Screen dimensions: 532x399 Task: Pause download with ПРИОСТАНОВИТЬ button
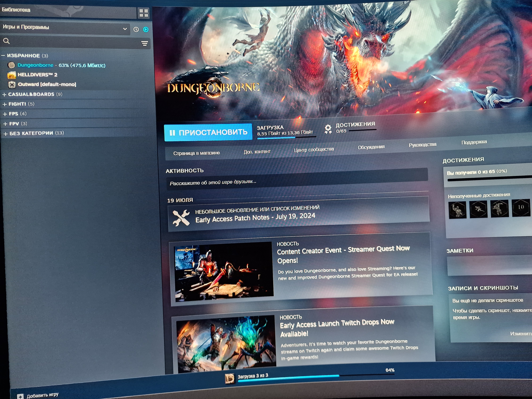pyautogui.click(x=208, y=132)
